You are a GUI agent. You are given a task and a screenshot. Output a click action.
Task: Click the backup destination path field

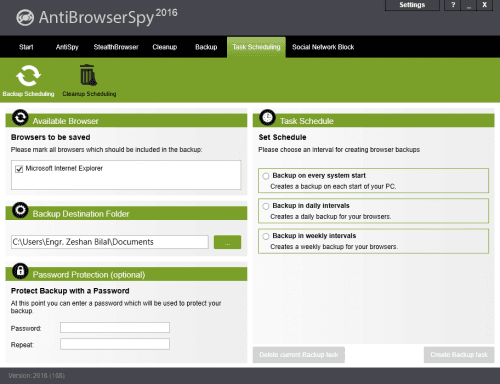pos(110,242)
